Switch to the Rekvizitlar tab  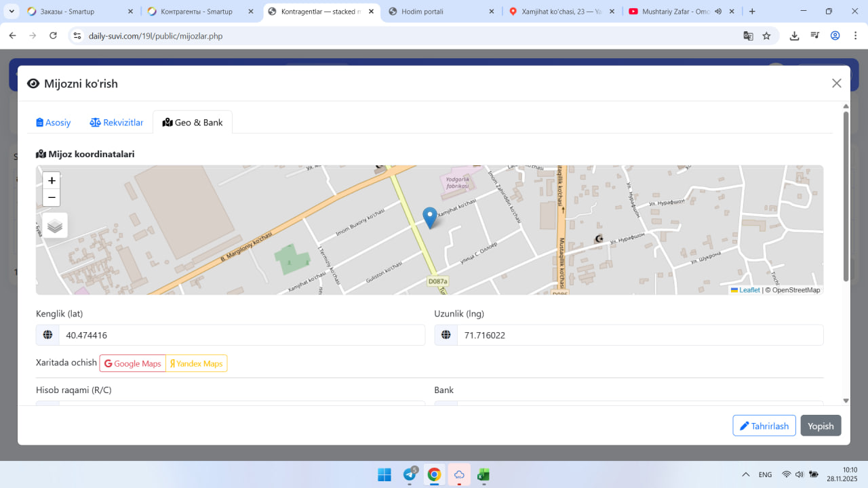(117, 123)
